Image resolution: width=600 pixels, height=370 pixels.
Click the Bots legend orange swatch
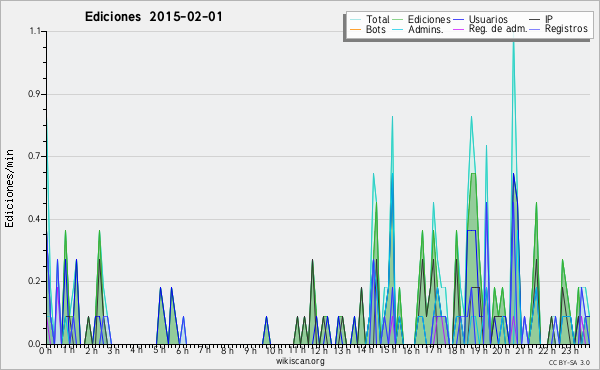click(x=355, y=29)
